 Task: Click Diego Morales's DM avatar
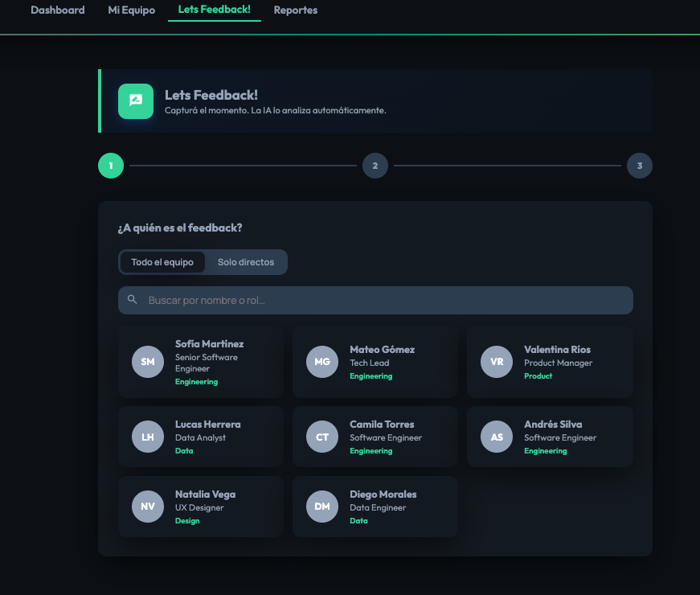coord(321,507)
